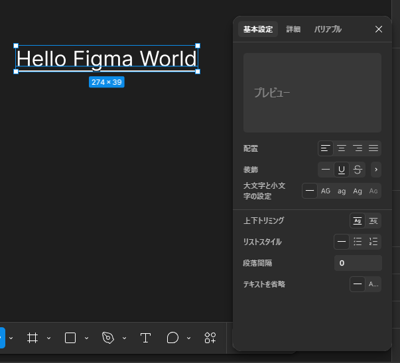Screen dimensions: 400x363
Task: Open the Frame tool dropdown arrow
Action: (x=49, y=338)
